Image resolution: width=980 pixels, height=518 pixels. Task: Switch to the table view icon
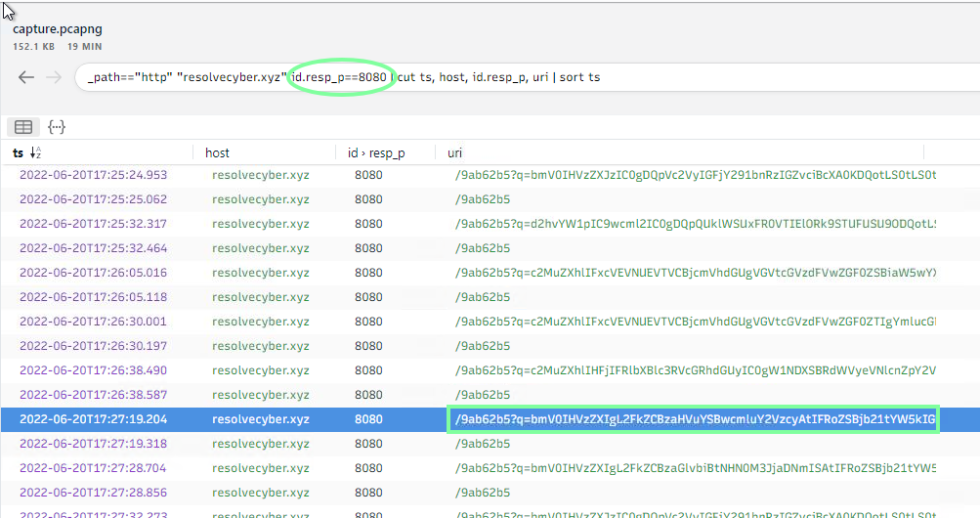tap(23, 127)
